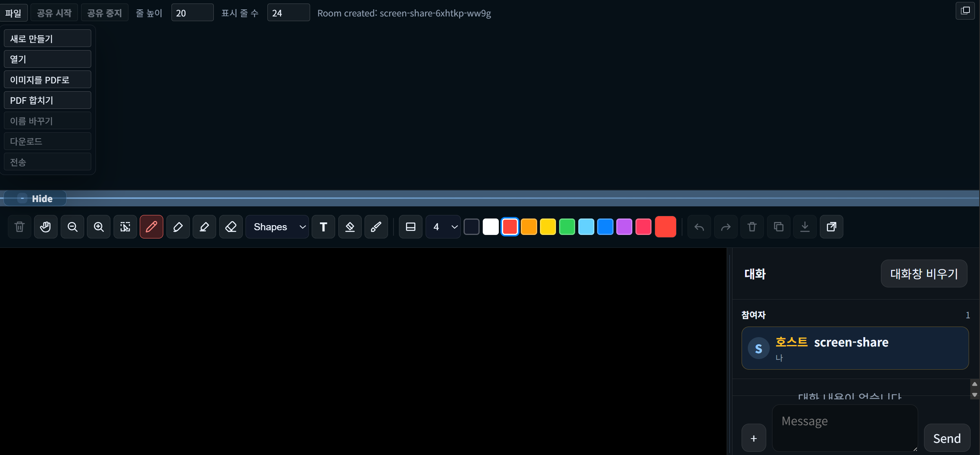Choose 이름 바꾸기 from the file menu

click(47, 121)
